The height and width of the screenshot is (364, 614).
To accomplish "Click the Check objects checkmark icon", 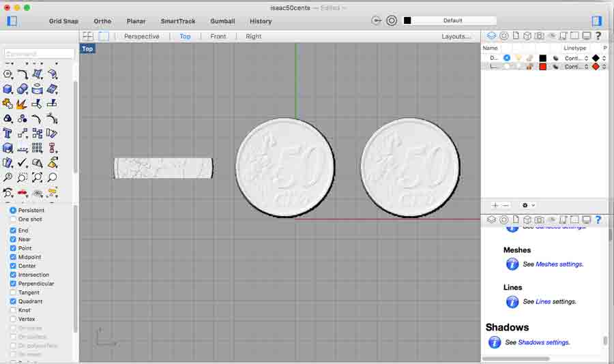I will coord(22,163).
